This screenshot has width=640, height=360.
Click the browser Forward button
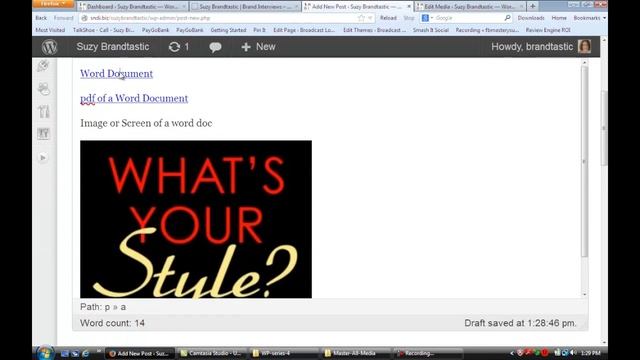63,18
